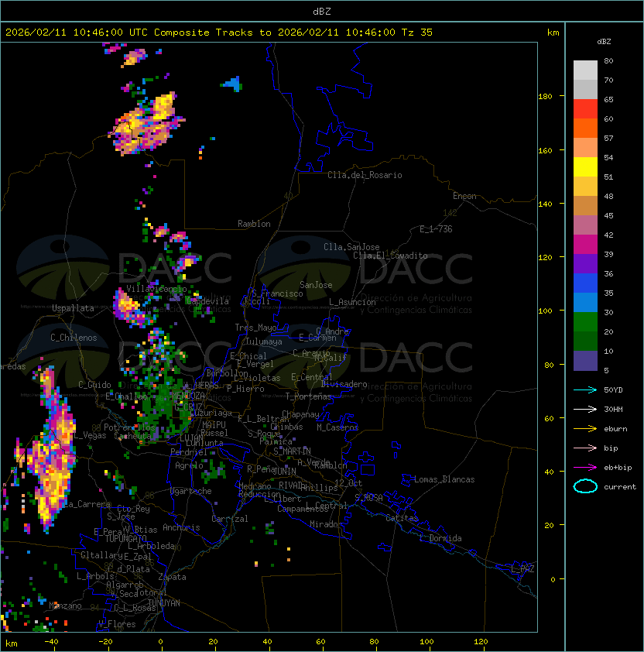The height and width of the screenshot is (652, 644).
Task: Click the 'Ugarteche' map label
Action: tap(191, 491)
